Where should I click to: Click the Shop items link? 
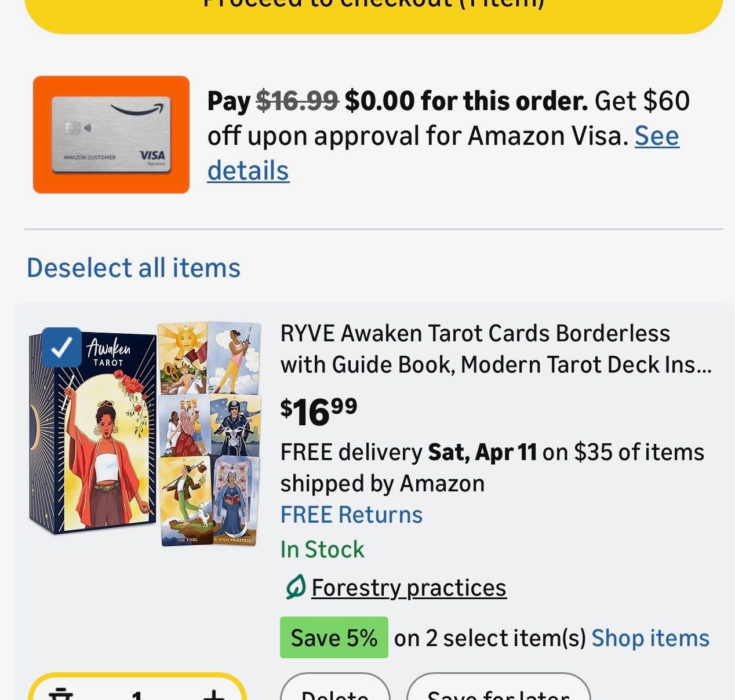click(x=650, y=638)
